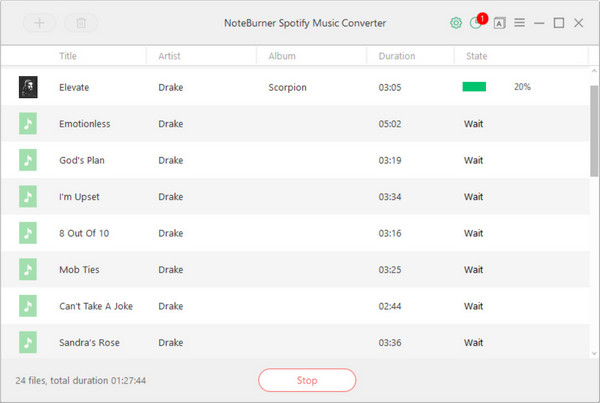This screenshot has height=403, width=600.
Task: Select the Emotionless song title
Action: coord(85,124)
